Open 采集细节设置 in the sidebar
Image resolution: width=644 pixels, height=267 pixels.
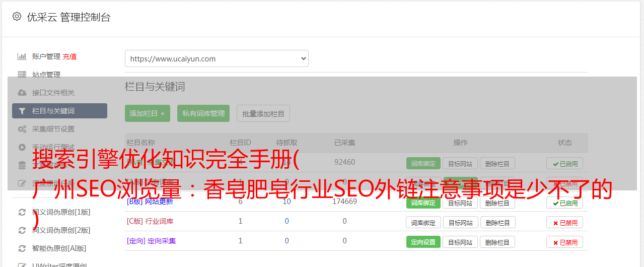(x=53, y=129)
